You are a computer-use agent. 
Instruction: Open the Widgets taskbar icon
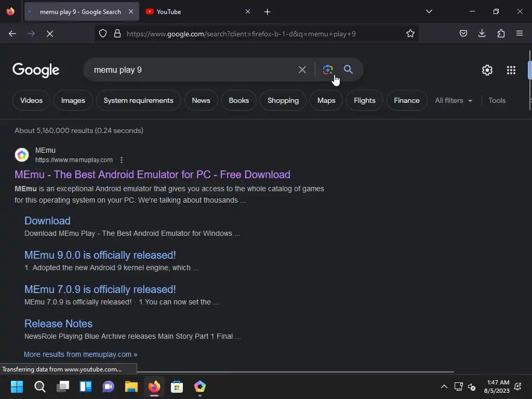click(x=86, y=387)
